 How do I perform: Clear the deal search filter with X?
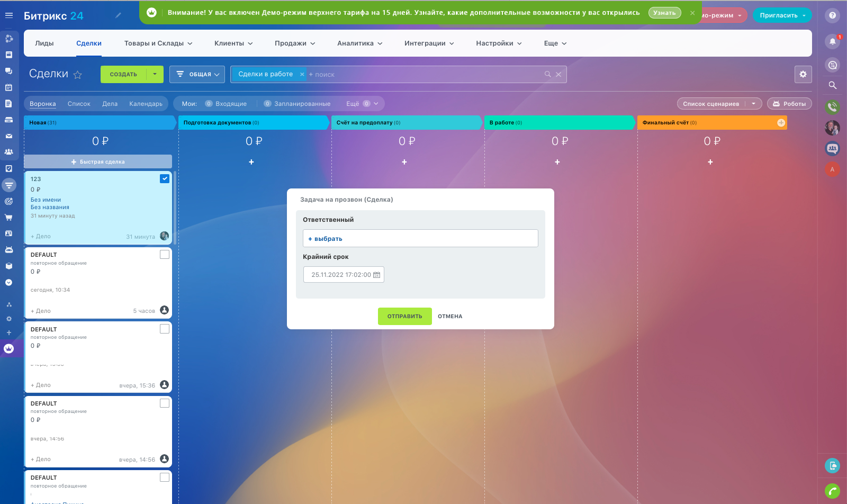coord(558,75)
